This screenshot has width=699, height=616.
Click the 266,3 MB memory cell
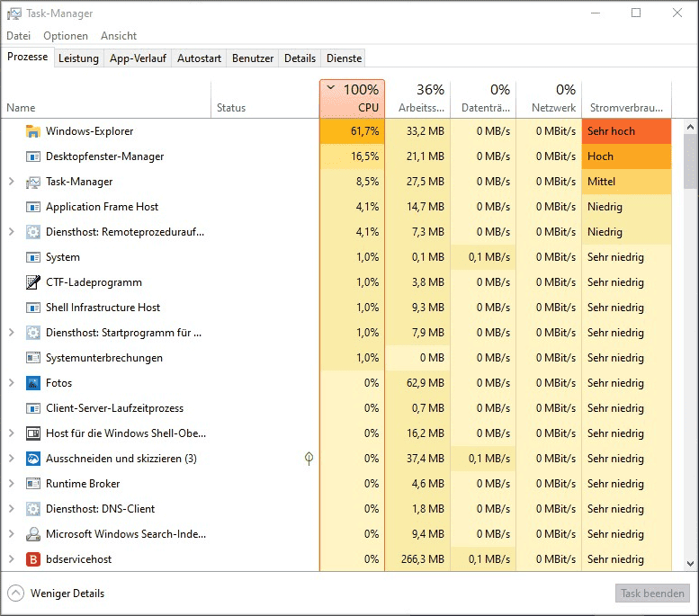click(417, 559)
